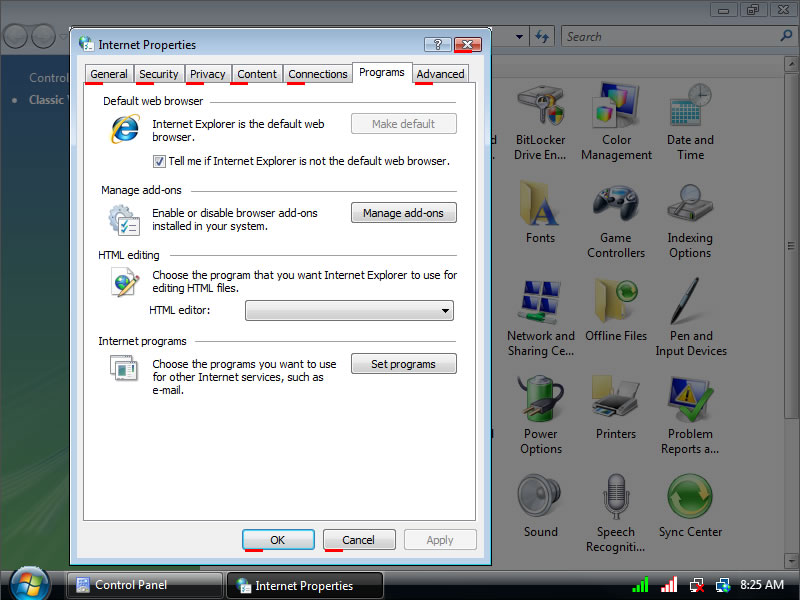Image resolution: width=800 pixels, height=600 pixels.
Task: Click the taskbar clock showing 8:25 AM
Action: pos(762,585)
